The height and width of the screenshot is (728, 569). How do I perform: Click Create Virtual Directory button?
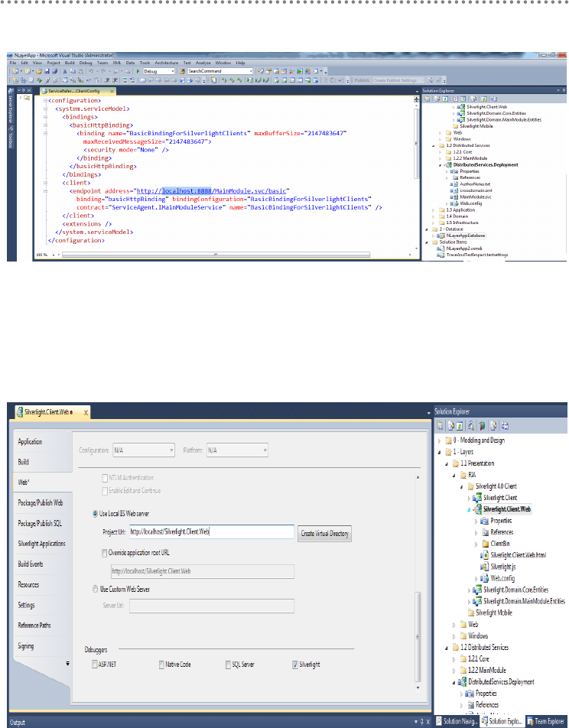324,534
